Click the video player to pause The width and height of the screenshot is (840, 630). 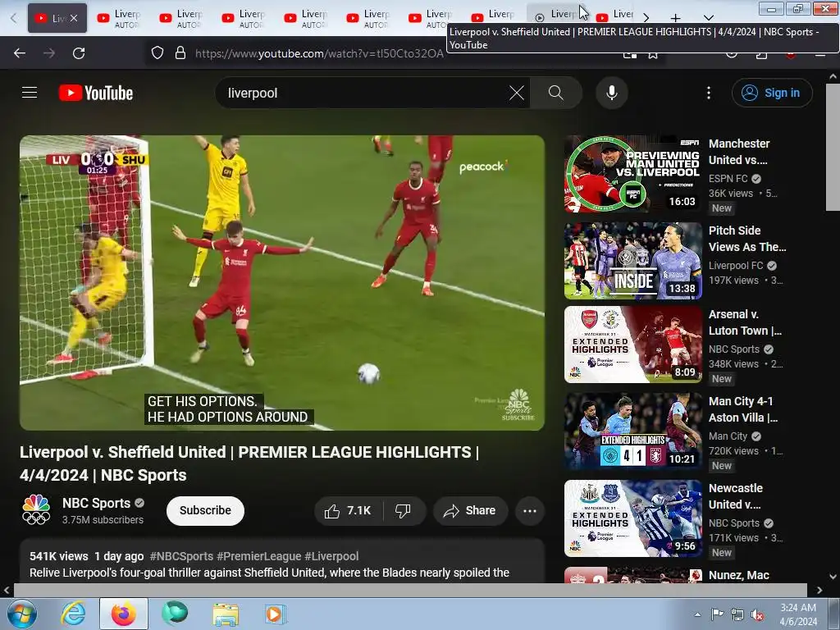tap(282, 282)
